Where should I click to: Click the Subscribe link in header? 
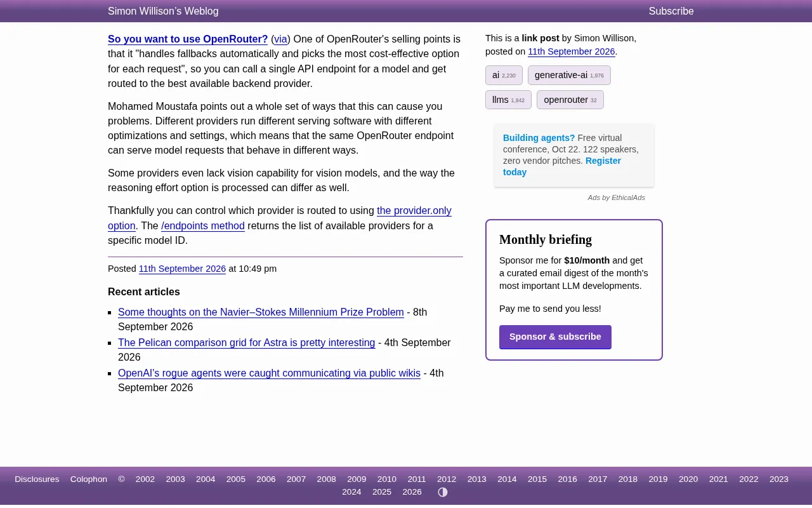pyautogui.click(x=671, y=11)
